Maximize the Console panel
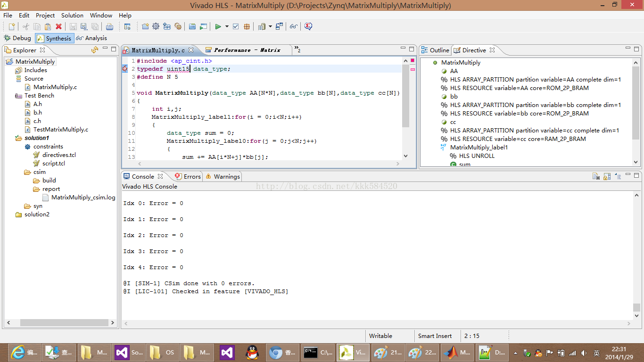644x362 pixels. point(637,174)
